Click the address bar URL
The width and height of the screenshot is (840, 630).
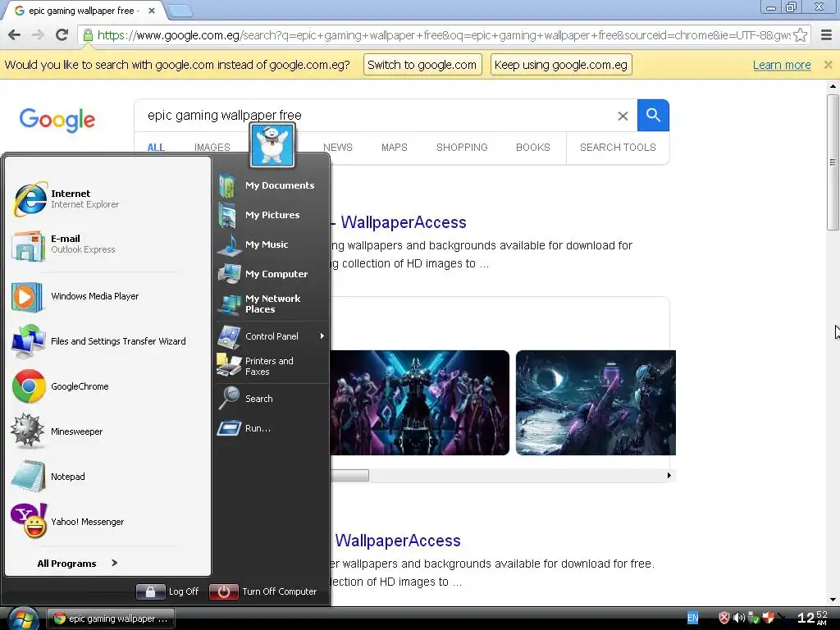[444, 35]
